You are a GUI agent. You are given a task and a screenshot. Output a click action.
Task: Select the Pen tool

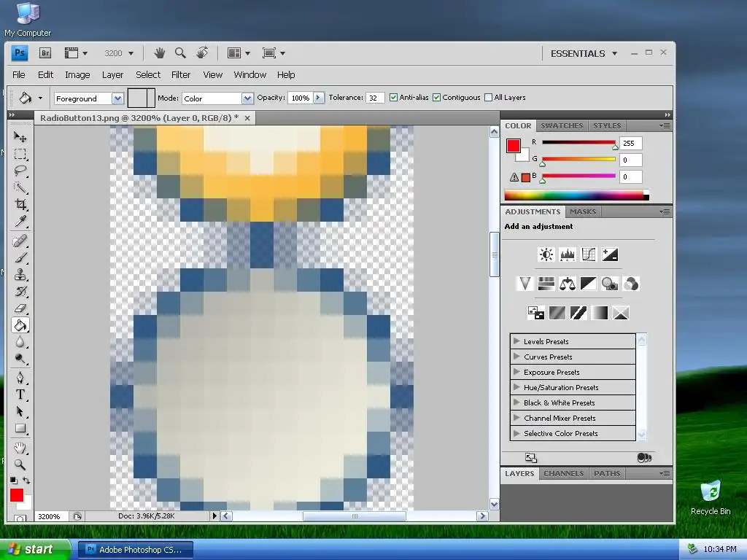coord(20,378)
